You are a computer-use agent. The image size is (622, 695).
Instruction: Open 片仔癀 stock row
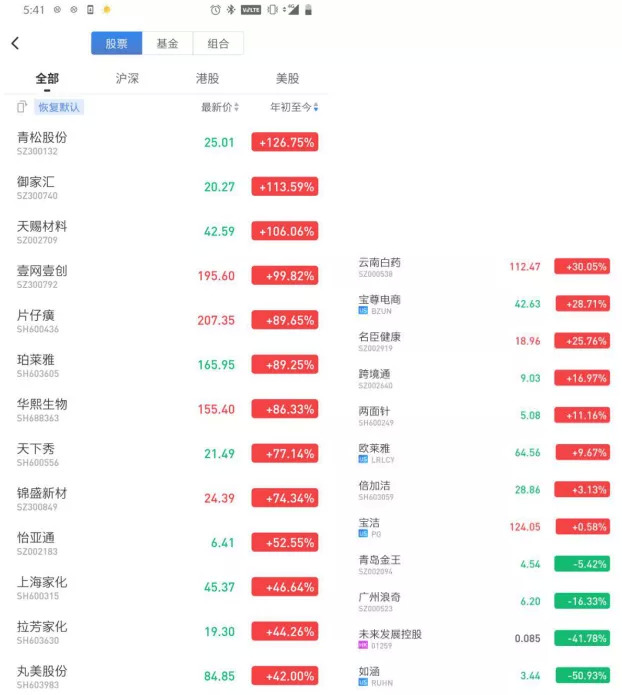(x=166, y=320)
